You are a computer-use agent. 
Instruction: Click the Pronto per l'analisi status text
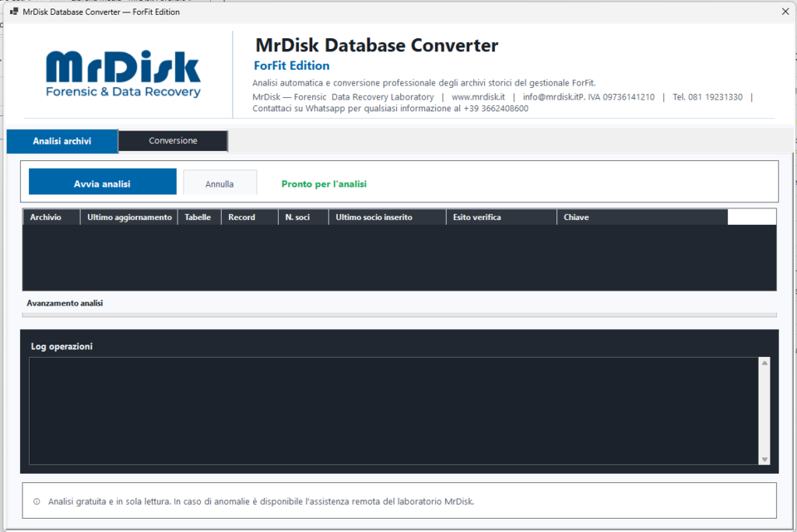coord(324,184)
